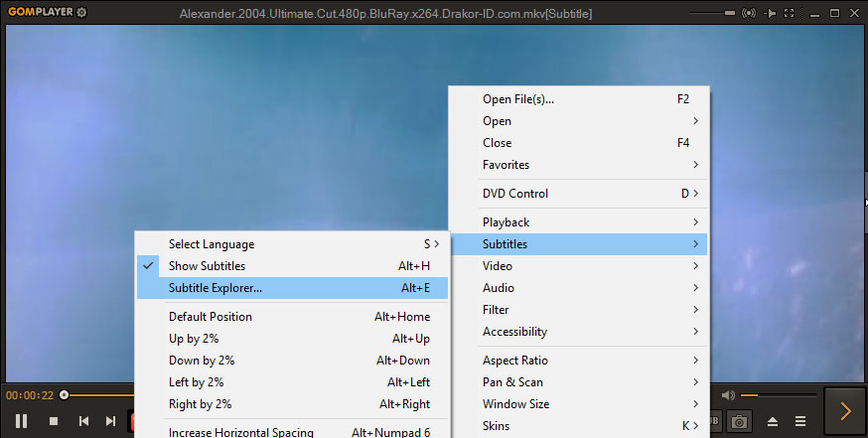Mute audio using the speaker icon

point(728,394)
